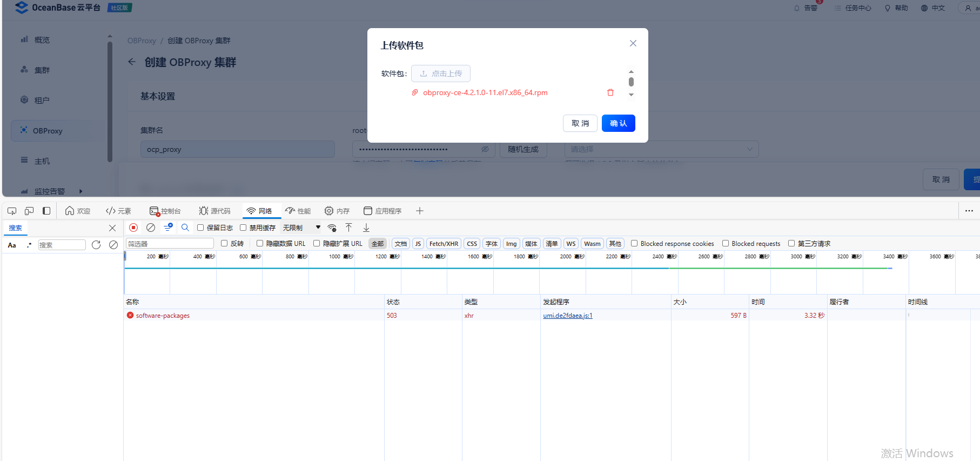Image resolution: width=980 pixels, height=461 pixels.
Task: Click the upload package button
Action: (441, 74)
